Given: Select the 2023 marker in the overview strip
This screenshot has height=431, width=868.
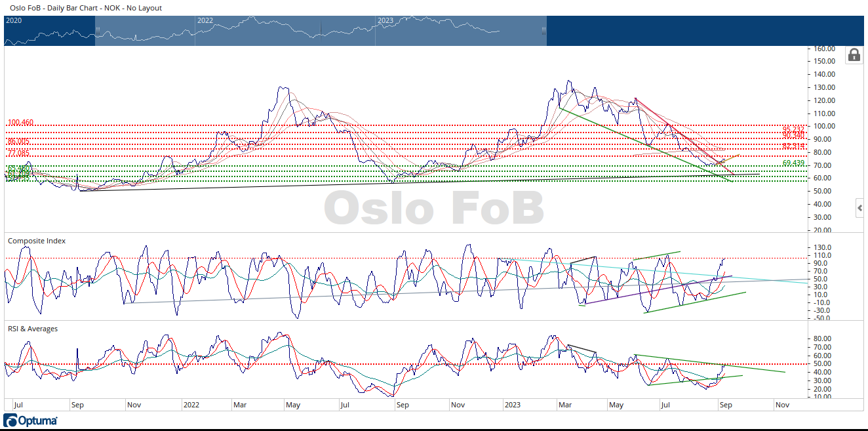Looking at the screenshot, I should coord(385,20).
